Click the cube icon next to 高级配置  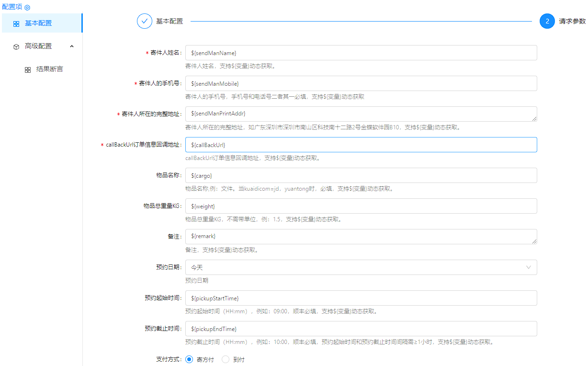16,46
